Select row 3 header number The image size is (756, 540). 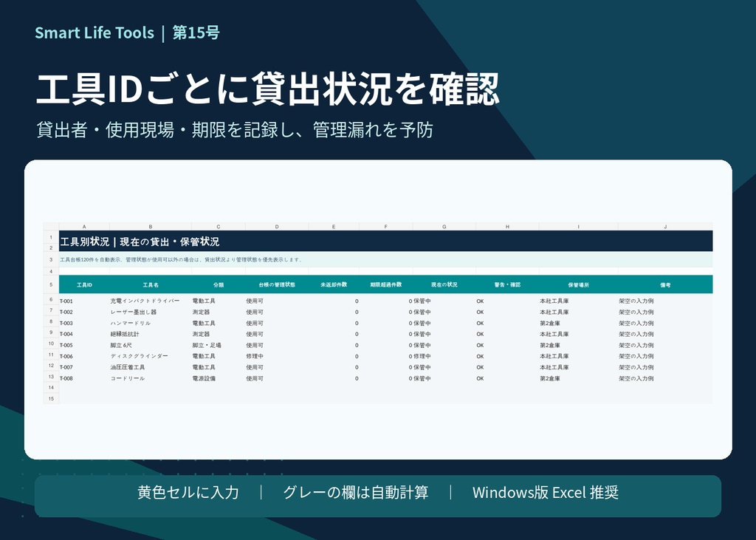click(51, 259)
